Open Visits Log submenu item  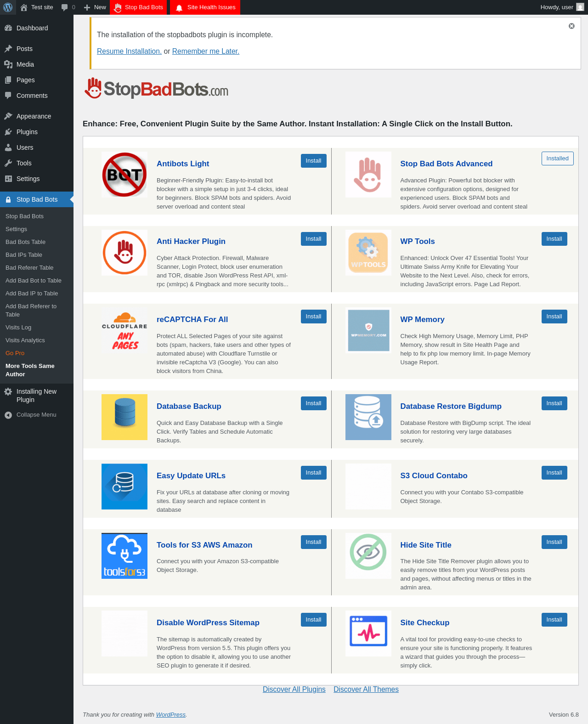(18, 328)
